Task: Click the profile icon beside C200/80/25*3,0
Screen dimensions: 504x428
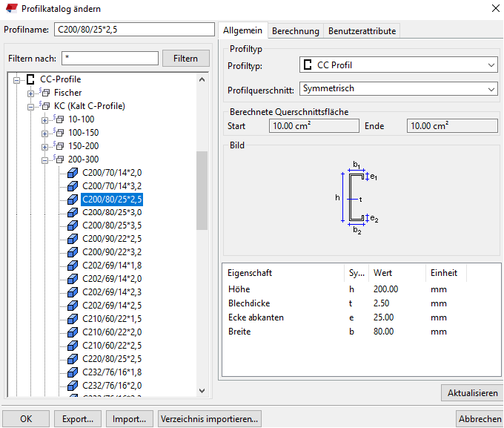Action: click(73, 212)
